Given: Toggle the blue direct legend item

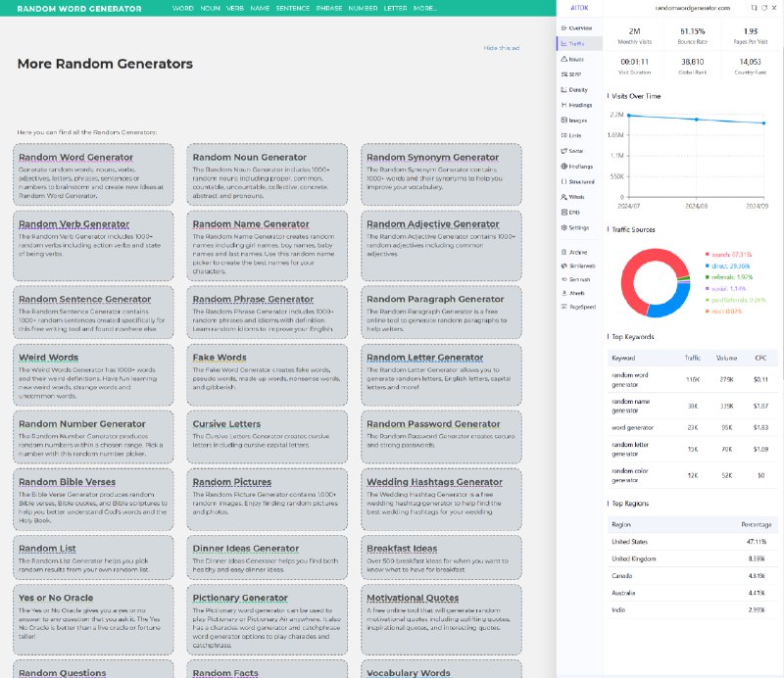Looking at the screenshot, I should [x=727, y=266].
